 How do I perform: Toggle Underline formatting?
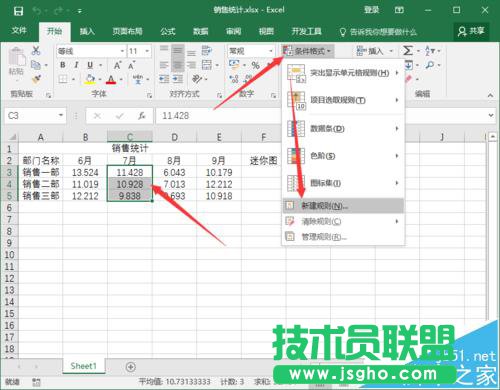point(90,65)
